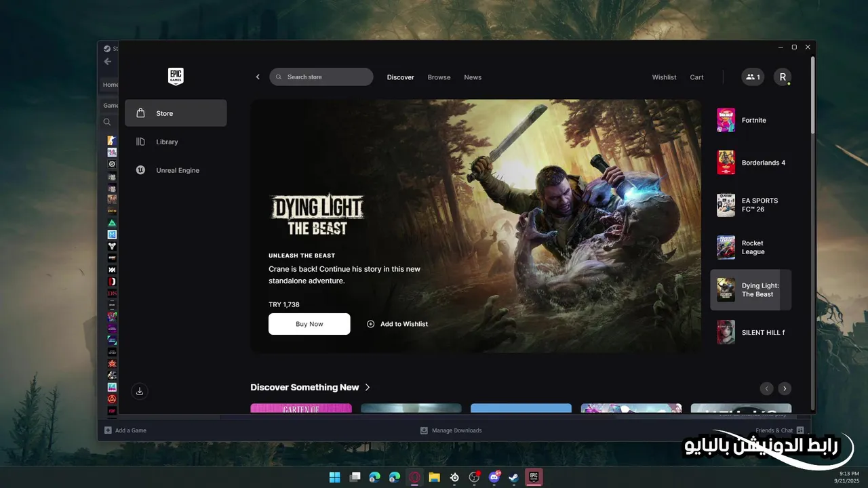This screenshot has height=488, width=868.
Task: Go back using the store back chevron
Action: click(258, 77)
